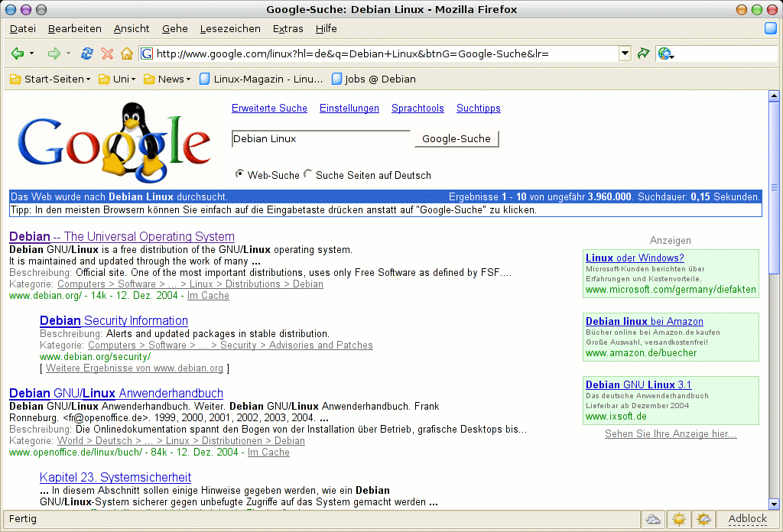Click the search engine globe icon
This screenshot has width=783, height=532.
(664, 54)
